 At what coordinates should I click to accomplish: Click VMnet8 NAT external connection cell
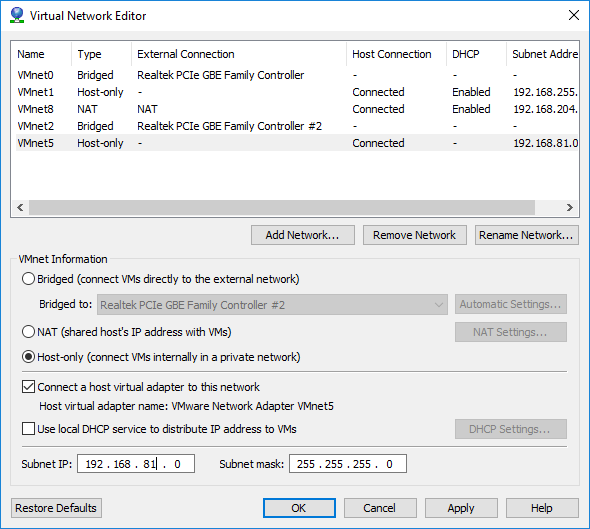click(x=147, y=109)
